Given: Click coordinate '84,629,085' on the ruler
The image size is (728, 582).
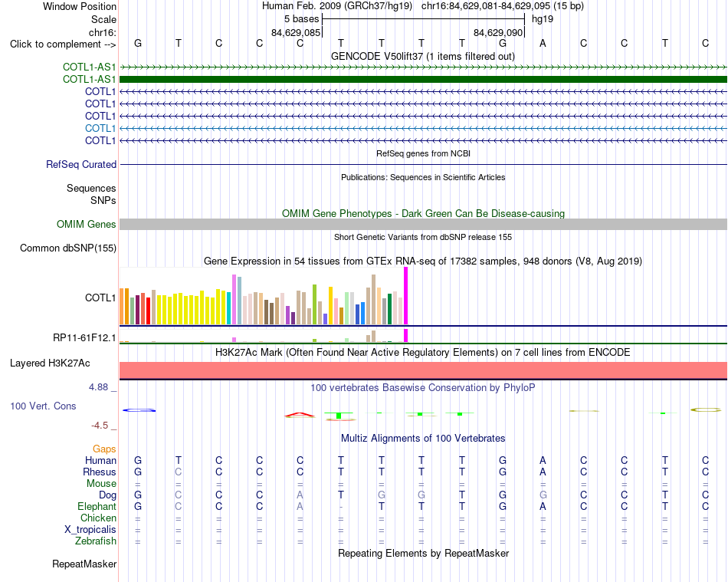Looking at the screenshot, I should 296,32.
